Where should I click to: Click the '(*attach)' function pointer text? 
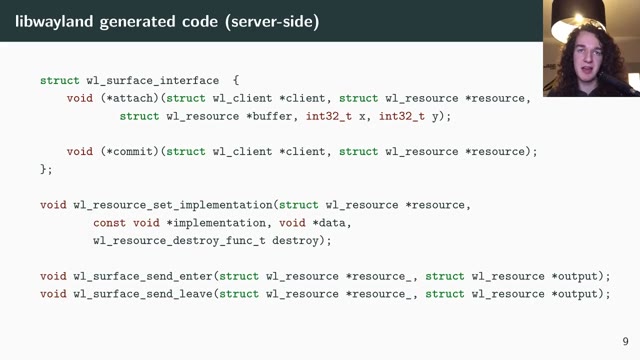click(129, 98)
